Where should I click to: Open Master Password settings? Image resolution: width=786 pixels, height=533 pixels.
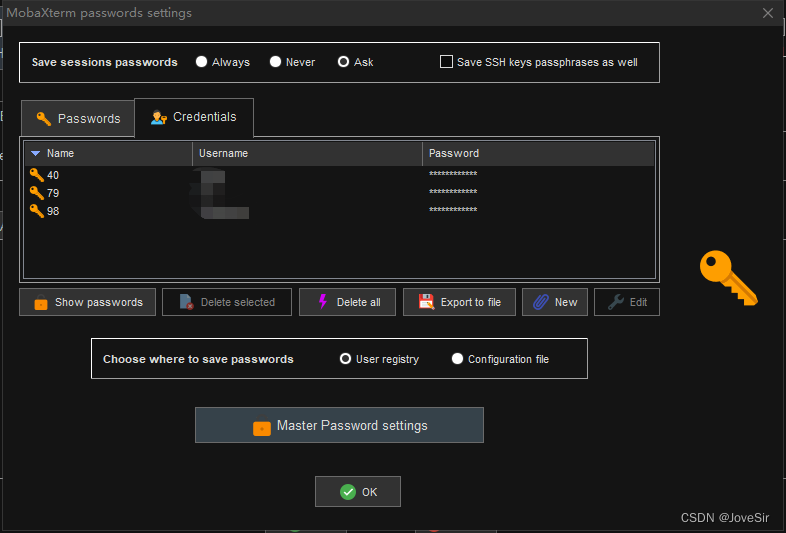pos(339,425)
